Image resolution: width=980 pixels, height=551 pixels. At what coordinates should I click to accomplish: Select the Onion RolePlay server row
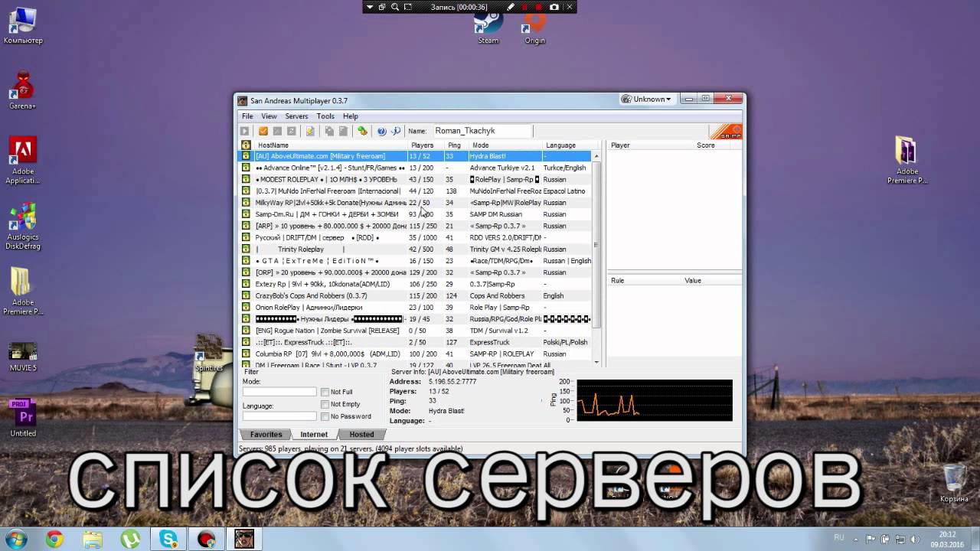click(416, 307)
